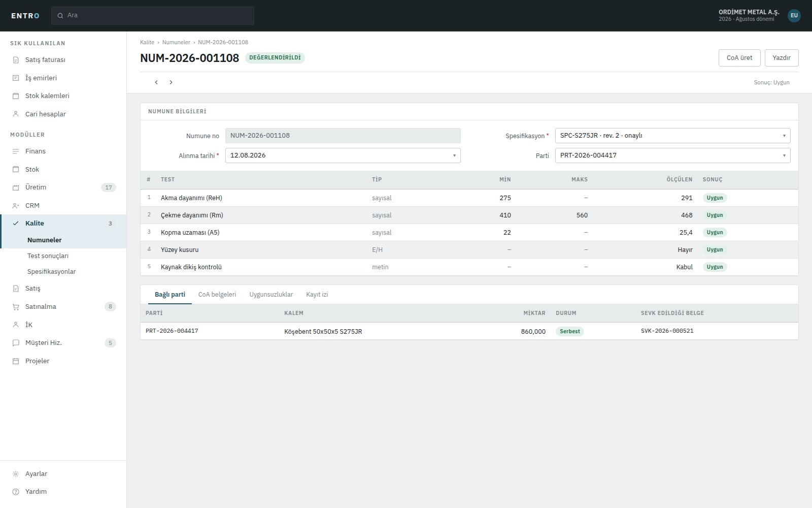The width and height of the screenshot is (812, 508).
Task: Open Spesifikasyonlar in the sidebar
Action: tap(63, 272)
